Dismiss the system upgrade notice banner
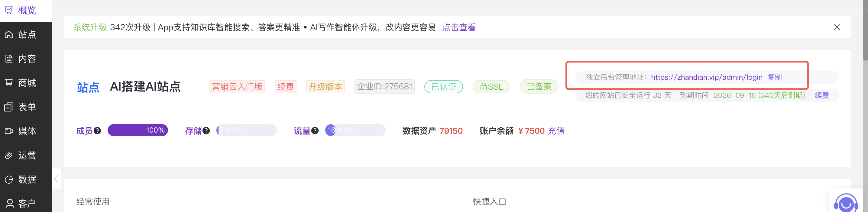 point(837,27)
